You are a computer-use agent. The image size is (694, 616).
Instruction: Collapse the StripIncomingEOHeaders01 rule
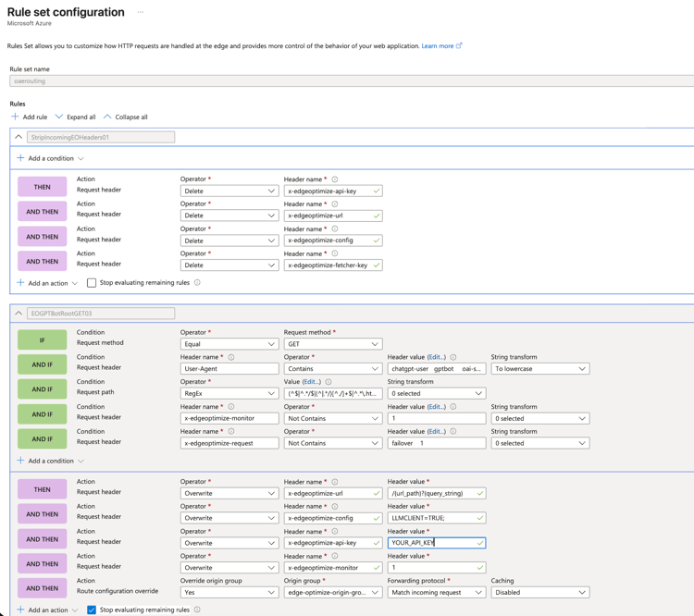point(19,137)
